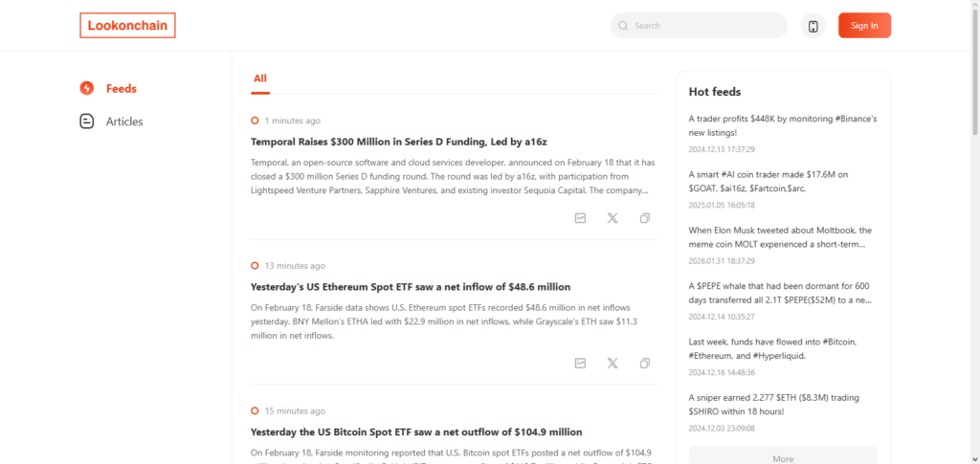Click image share icon on Ethereum ETF post
Image resolution: width=980 pixels, height=464 pixels.
tap(580, 363)
